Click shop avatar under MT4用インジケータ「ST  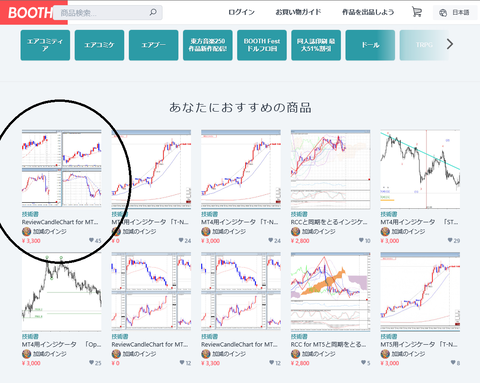pyautogui.click(x=385, y=231)
